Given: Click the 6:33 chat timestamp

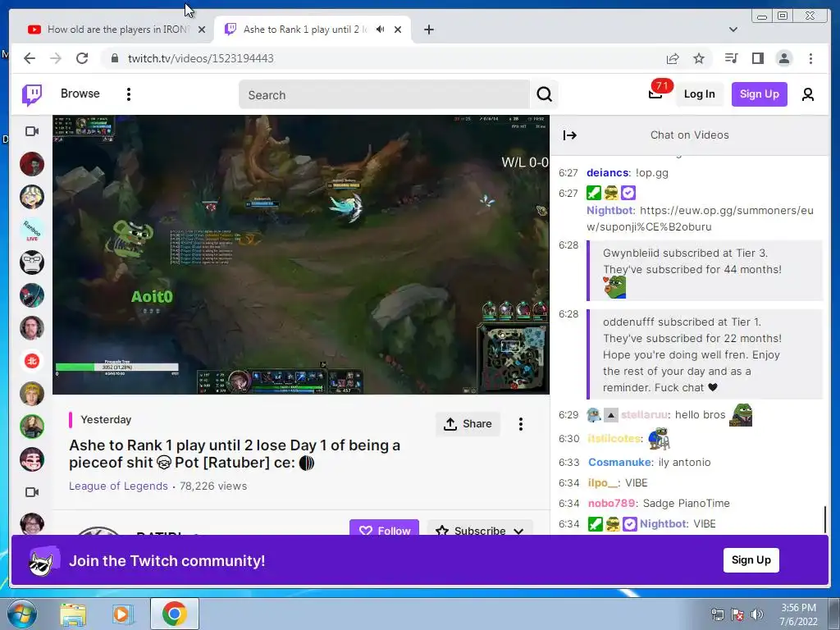Looking at the screenshot, I should click(x=569, y=463).
